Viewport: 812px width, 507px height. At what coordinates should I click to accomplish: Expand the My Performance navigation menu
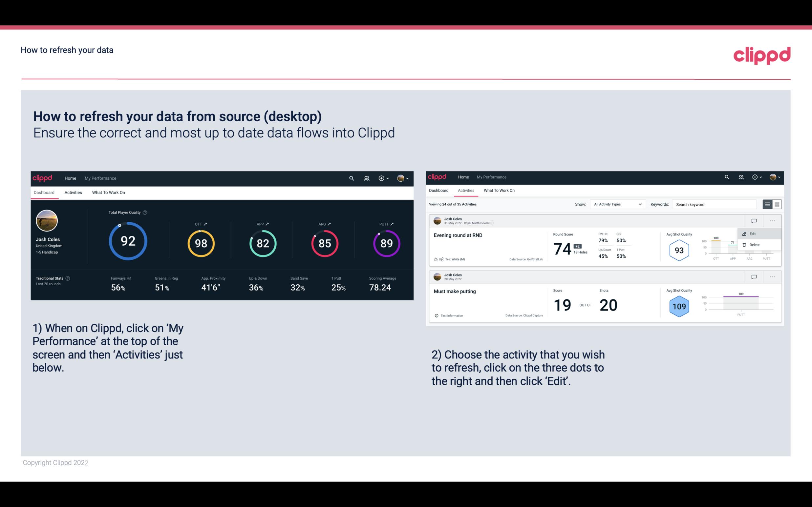[100, 177]
